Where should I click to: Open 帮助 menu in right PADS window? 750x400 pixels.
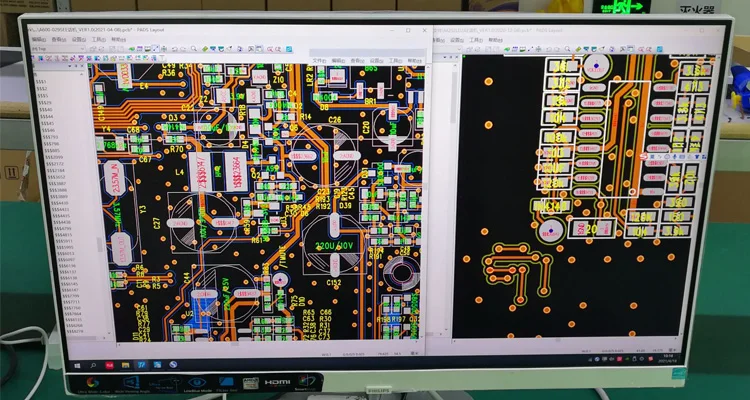(496, 40)
